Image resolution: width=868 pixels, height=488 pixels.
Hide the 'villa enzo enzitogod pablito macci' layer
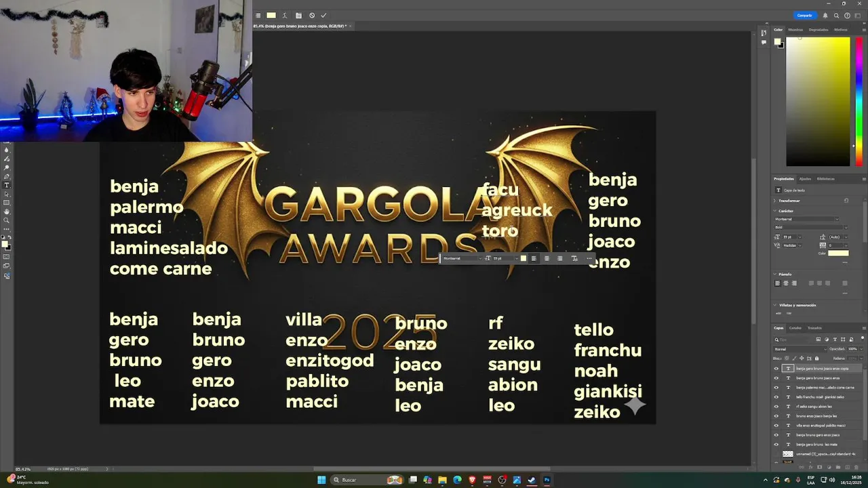click(776, 426)
